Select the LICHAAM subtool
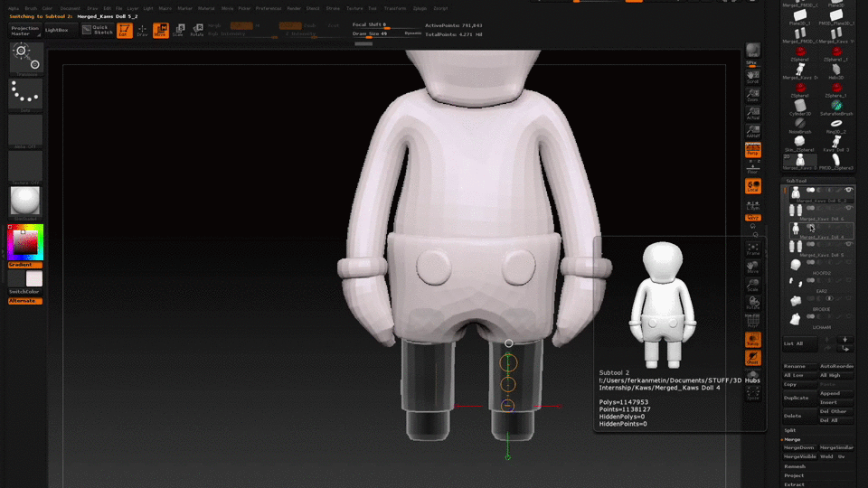Image resolution: width=868 pixels, height=488 pixels. pos(821,320)
